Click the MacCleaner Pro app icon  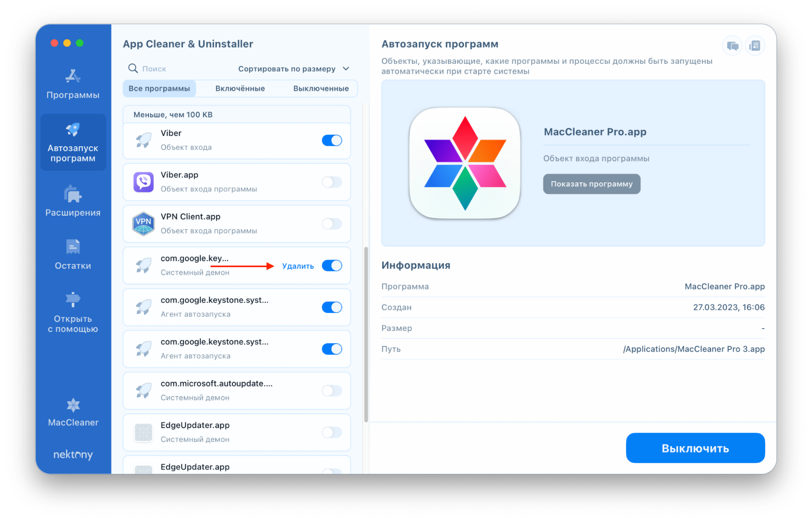465,163
